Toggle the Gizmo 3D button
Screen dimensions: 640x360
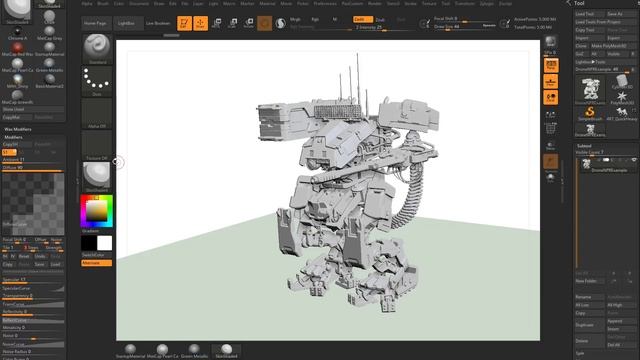click(x=264, y=23)
